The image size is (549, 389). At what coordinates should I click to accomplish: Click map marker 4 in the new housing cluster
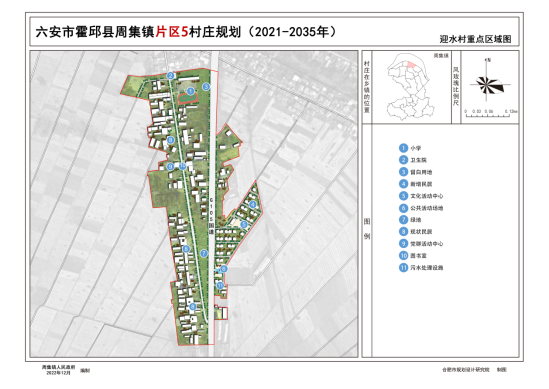pos(253,204)
